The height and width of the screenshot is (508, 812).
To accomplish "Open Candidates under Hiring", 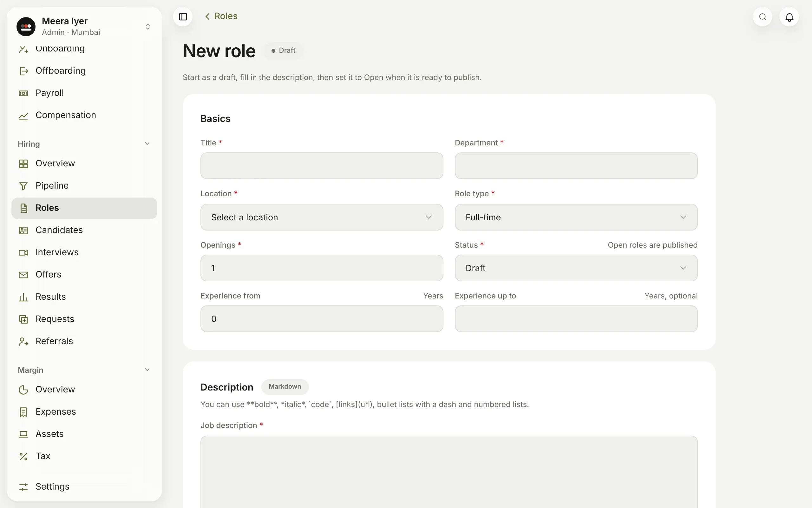I will click(84, 230).
